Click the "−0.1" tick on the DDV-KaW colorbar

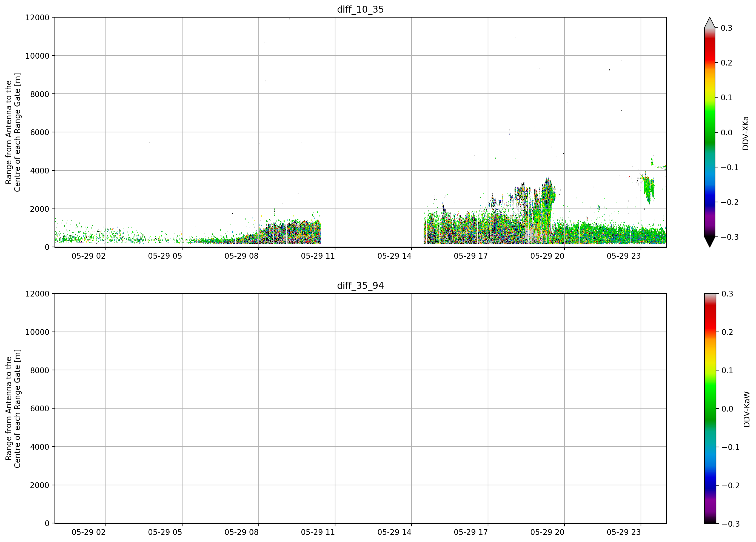[731, 447]
